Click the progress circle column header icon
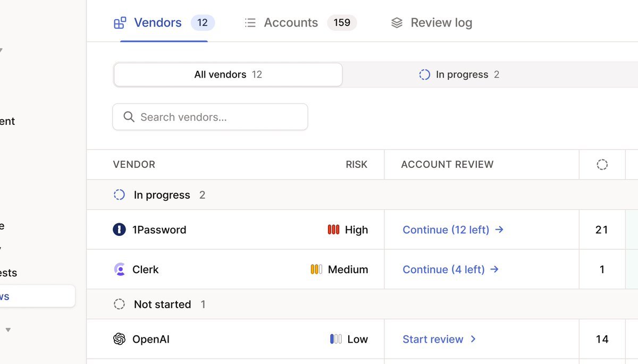 pos(602,165)
